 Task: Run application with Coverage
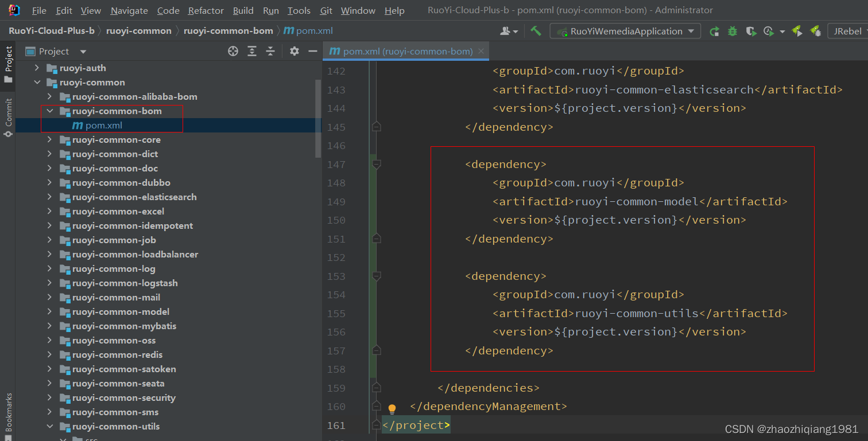coord(751,31)
